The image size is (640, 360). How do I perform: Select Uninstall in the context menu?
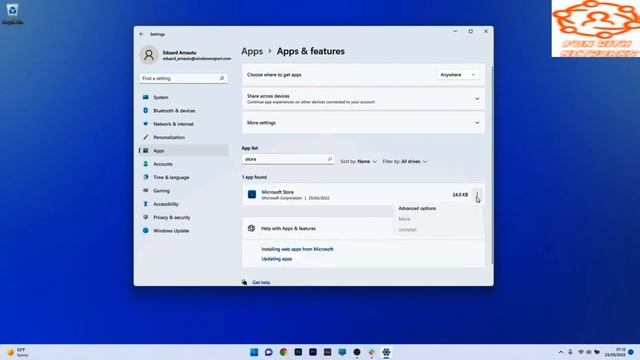(407, 230)
